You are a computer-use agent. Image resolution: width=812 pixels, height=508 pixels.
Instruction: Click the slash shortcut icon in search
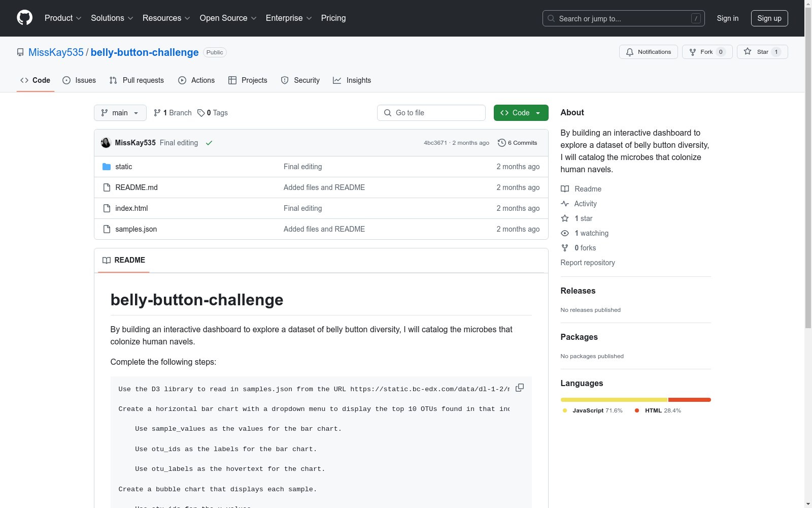(696, 18)
